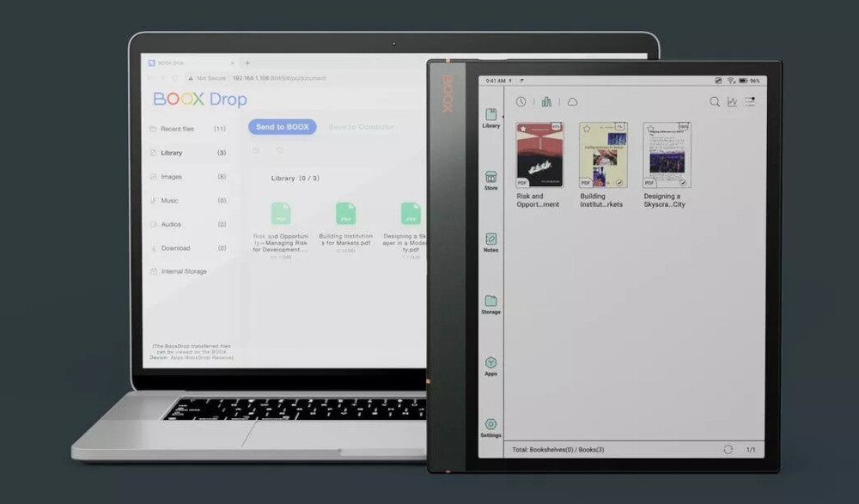The height and width of the screenshot is (504, 859).
Task: Open the Building Institut...rkets book cover
Action: (x=603, y=155)
